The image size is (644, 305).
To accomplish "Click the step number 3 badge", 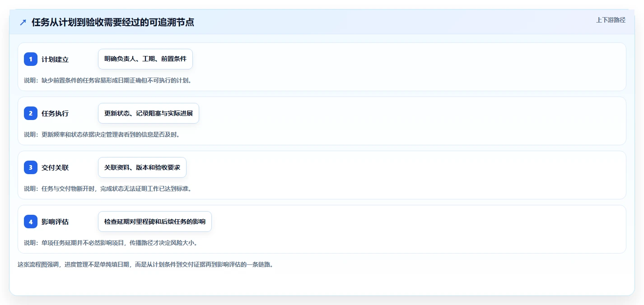I will [31, 167].
